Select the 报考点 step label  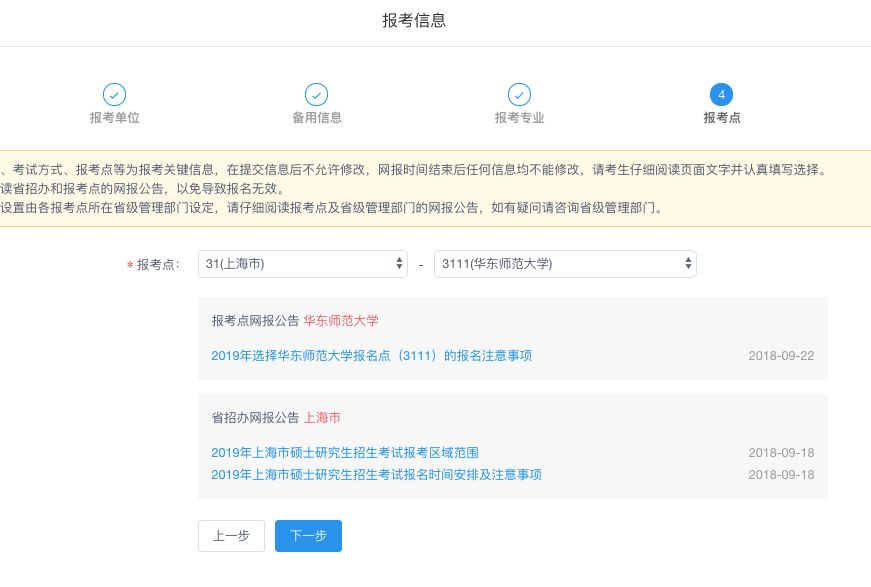tap(722, 118)
